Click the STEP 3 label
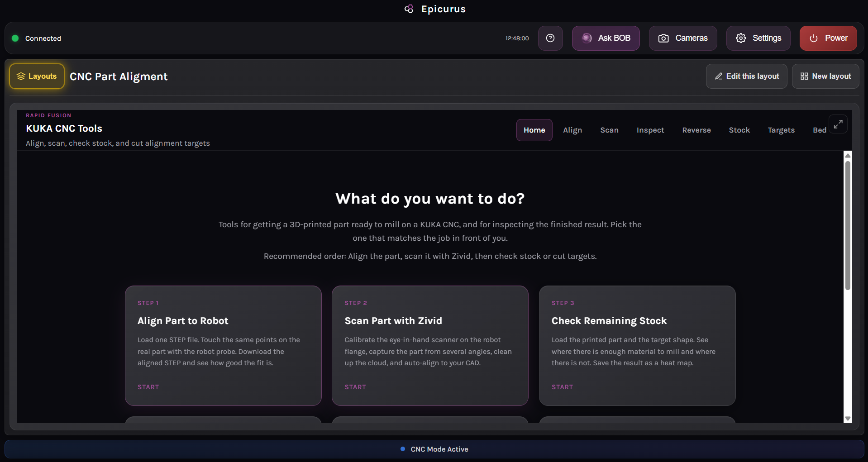This screenshot has height=462, width=868. (x=563, y=303)
